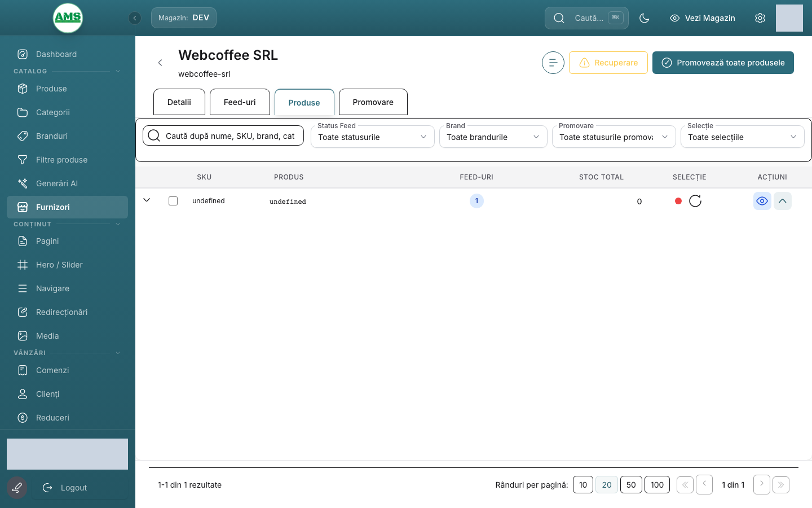
Task: Click the refresh selection icon in the row
Action: [695, 201]
